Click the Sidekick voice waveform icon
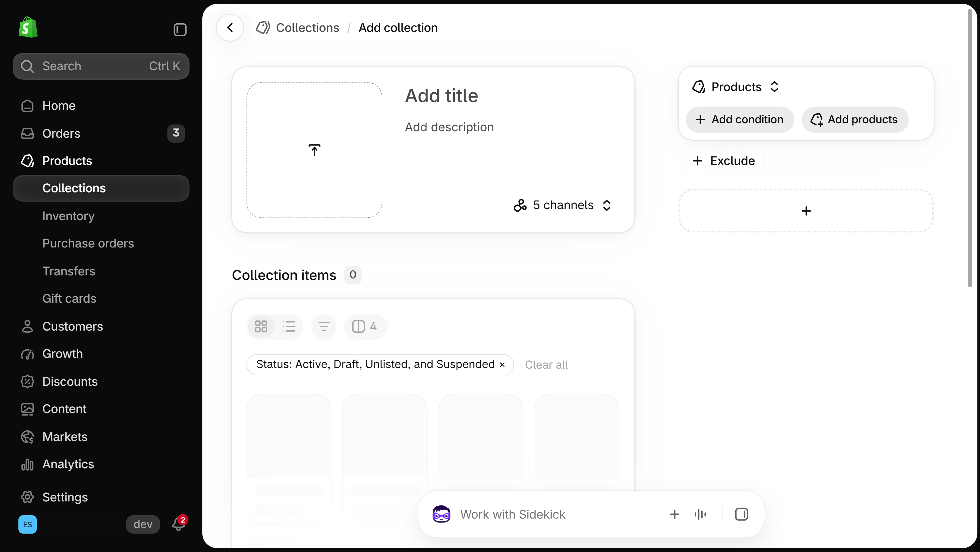 700,514
